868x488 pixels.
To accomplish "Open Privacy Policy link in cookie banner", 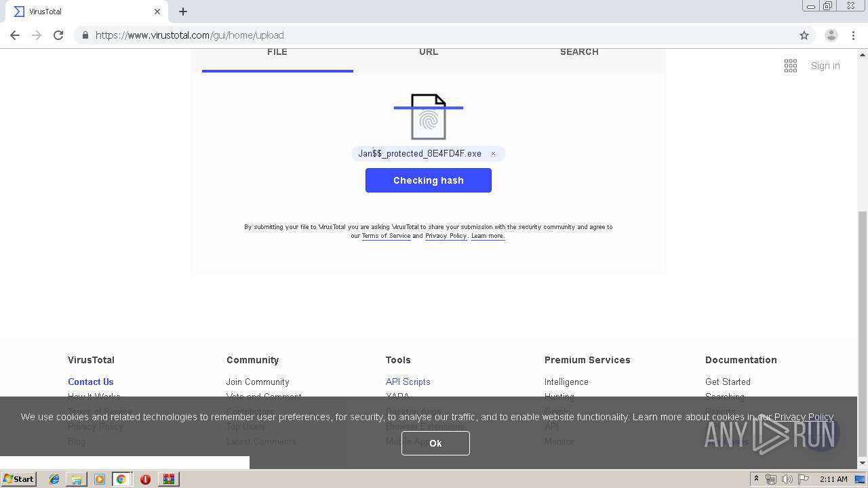I will tap(804, 417).
